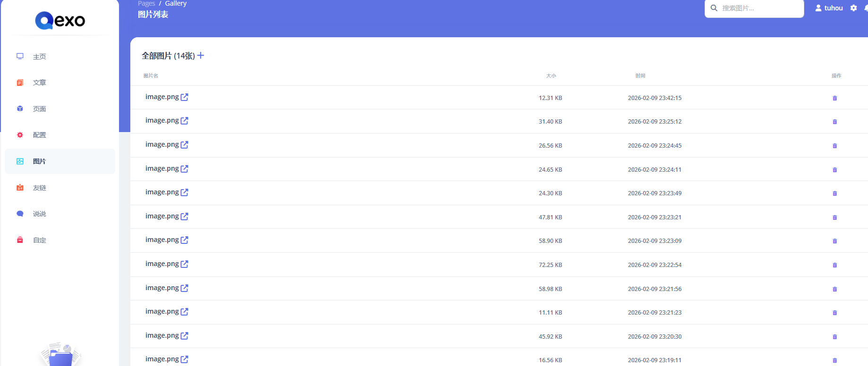Delete the 72.25 KB image
This screenshot has width=868, height=366.
(834, 265)
